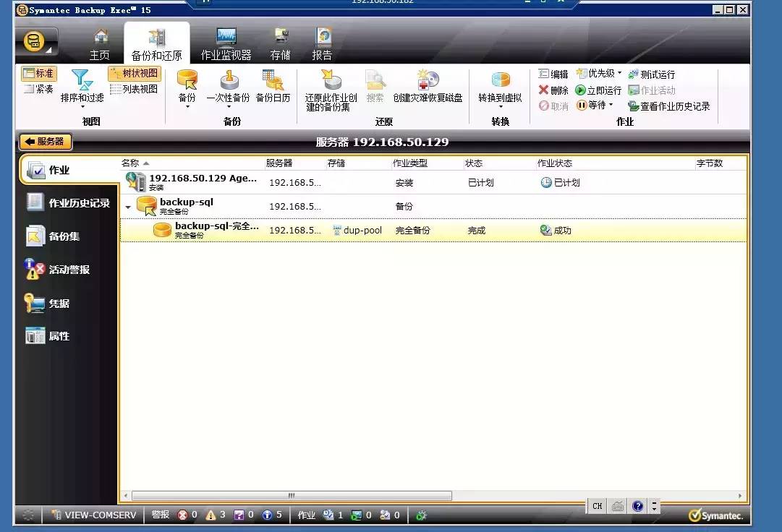Go to the 存储 tab
Image resolution: width=782 pixels, height=532 pixels.
click(280, 45)
